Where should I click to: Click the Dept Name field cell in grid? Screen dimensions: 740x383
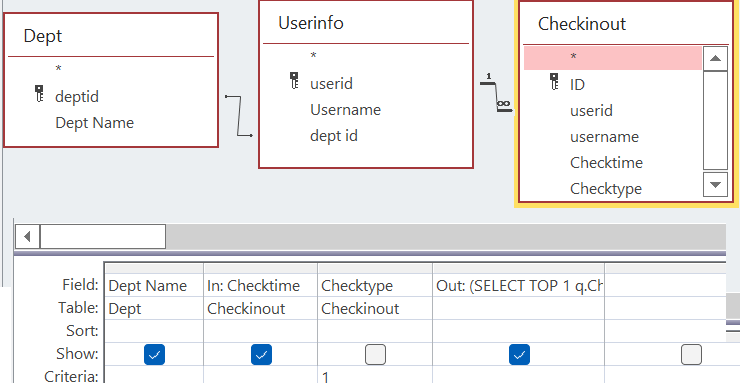click(154, 285)
